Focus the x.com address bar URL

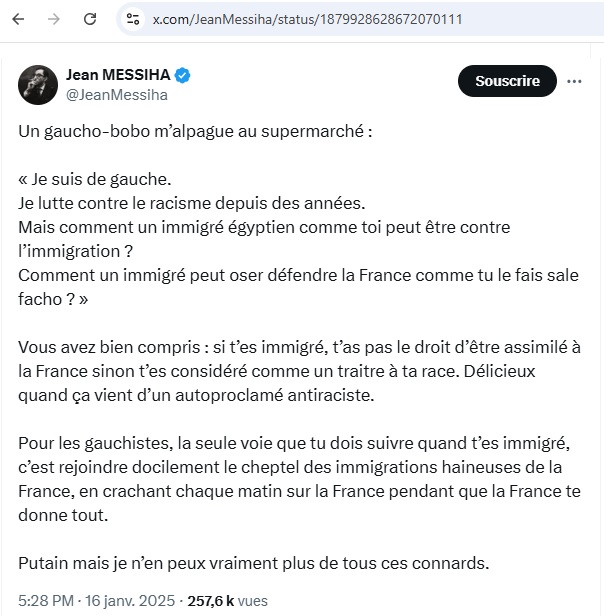click(307, 19)
